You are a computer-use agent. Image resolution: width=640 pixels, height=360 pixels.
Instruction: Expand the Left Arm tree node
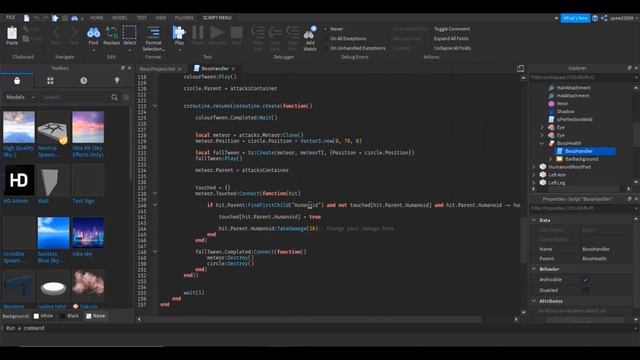(x=534, y=175)
